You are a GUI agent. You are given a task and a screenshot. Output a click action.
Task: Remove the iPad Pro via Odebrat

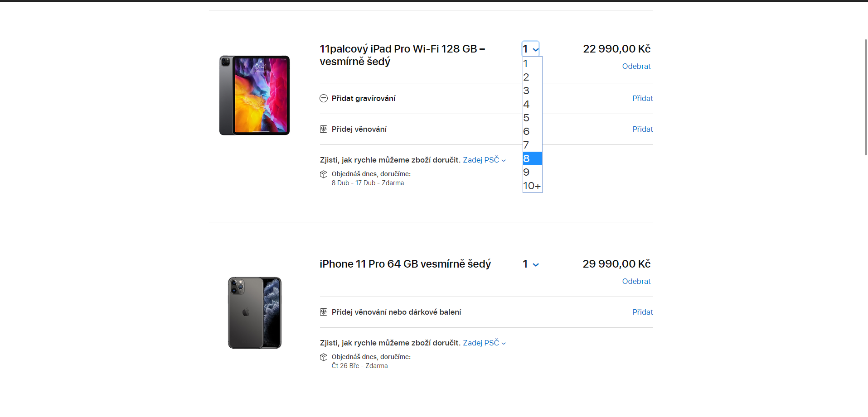click(x=636, y=66)
